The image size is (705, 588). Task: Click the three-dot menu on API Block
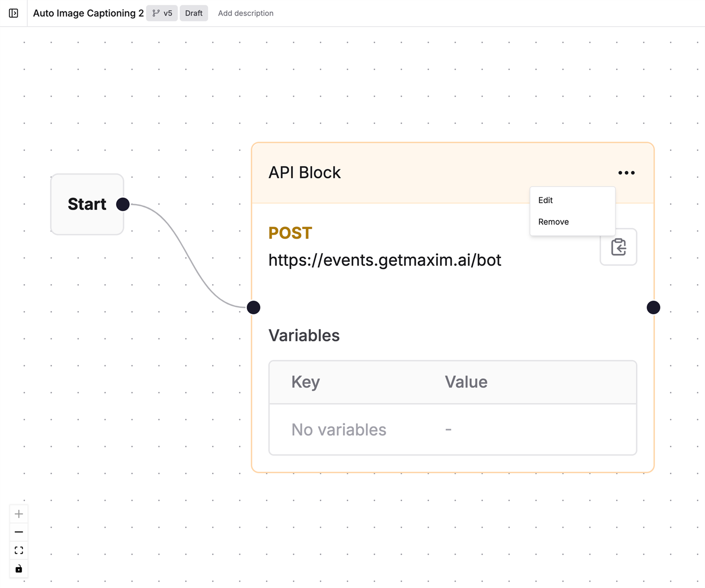(626, 172)
